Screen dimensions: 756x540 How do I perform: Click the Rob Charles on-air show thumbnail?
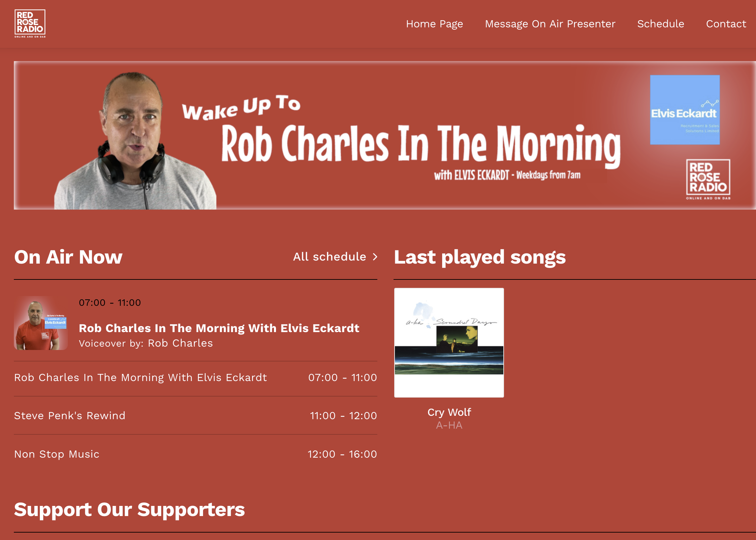41,323
